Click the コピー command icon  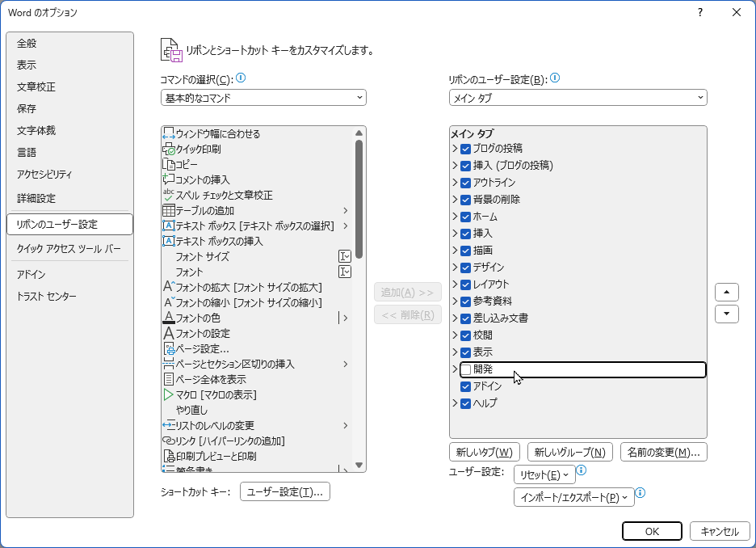168,165
